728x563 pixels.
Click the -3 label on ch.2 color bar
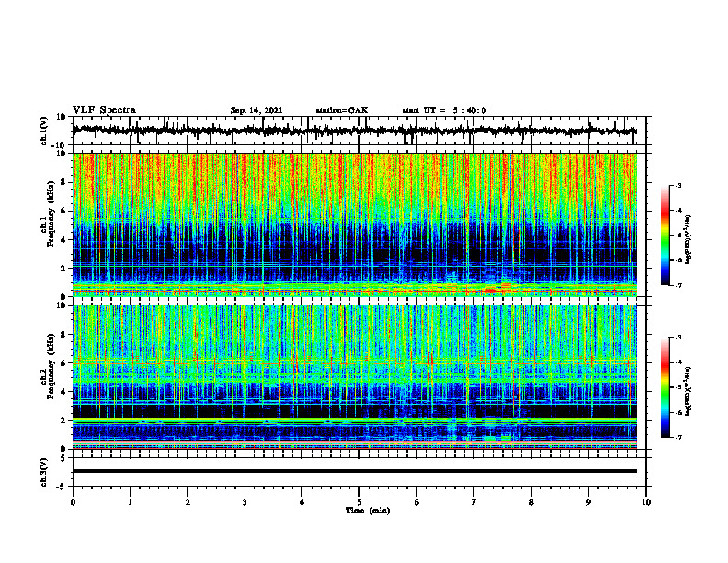pyautogui.click(x=678, y=338)
